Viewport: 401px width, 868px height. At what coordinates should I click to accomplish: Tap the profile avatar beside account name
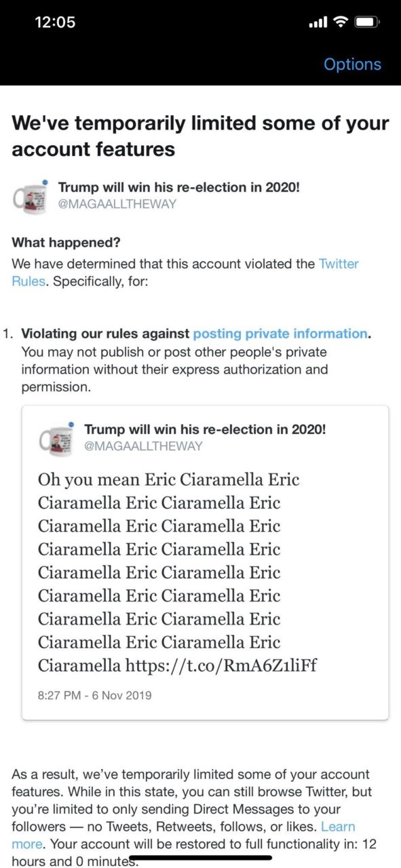coord(31,197)
